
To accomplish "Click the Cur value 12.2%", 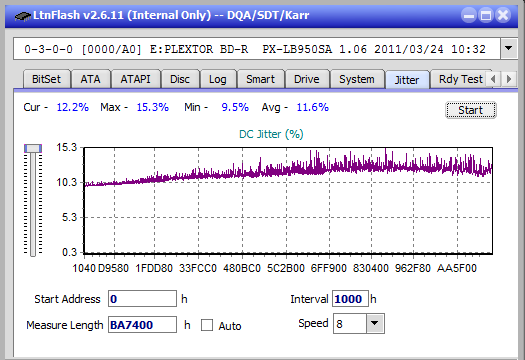I will (x=73, y=107).
